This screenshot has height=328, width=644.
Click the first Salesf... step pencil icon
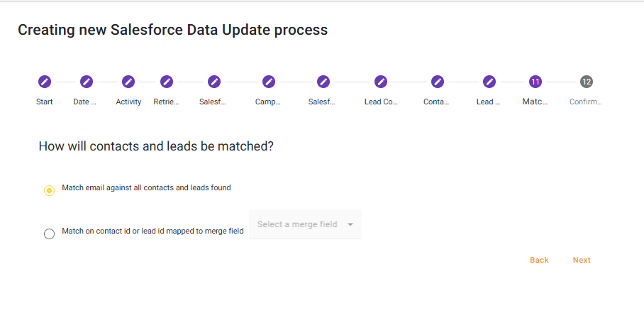click(213, 82)
